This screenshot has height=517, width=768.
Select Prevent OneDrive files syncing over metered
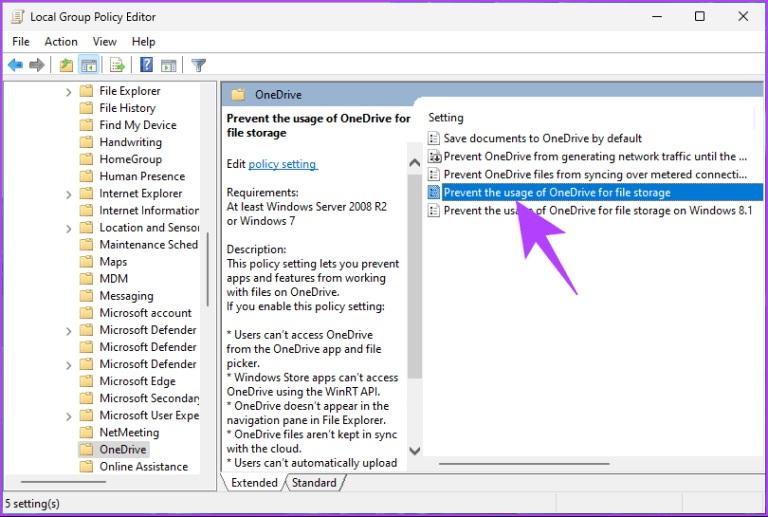(595, 174)
